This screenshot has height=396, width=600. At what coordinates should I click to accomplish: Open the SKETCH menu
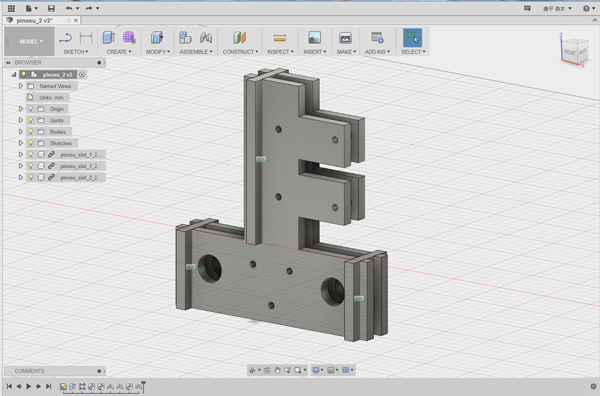point(75,52)
